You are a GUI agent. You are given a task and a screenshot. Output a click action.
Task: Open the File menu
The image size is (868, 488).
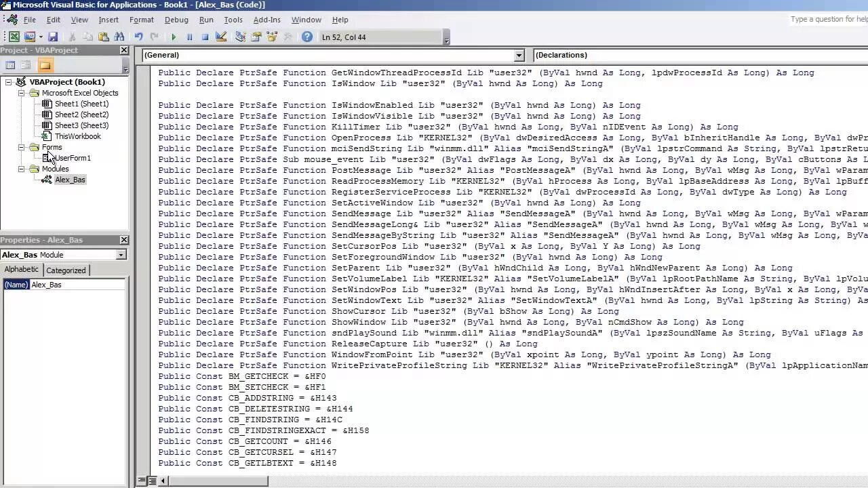(30, 20)
